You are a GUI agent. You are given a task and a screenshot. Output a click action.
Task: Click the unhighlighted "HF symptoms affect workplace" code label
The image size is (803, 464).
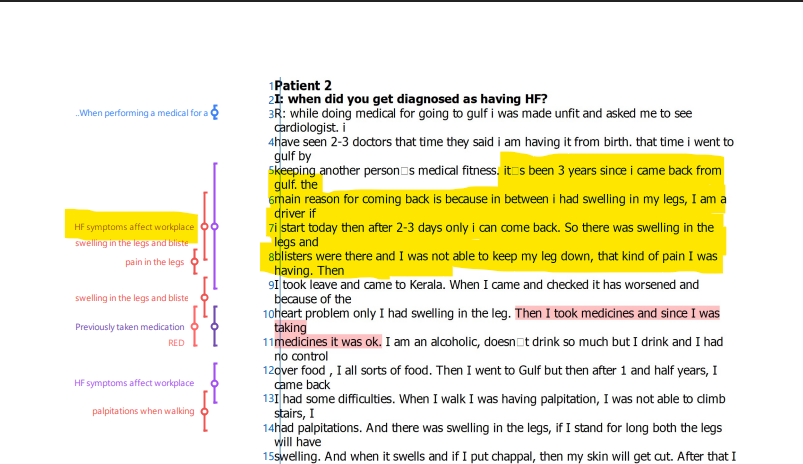(x=133, y=383)
